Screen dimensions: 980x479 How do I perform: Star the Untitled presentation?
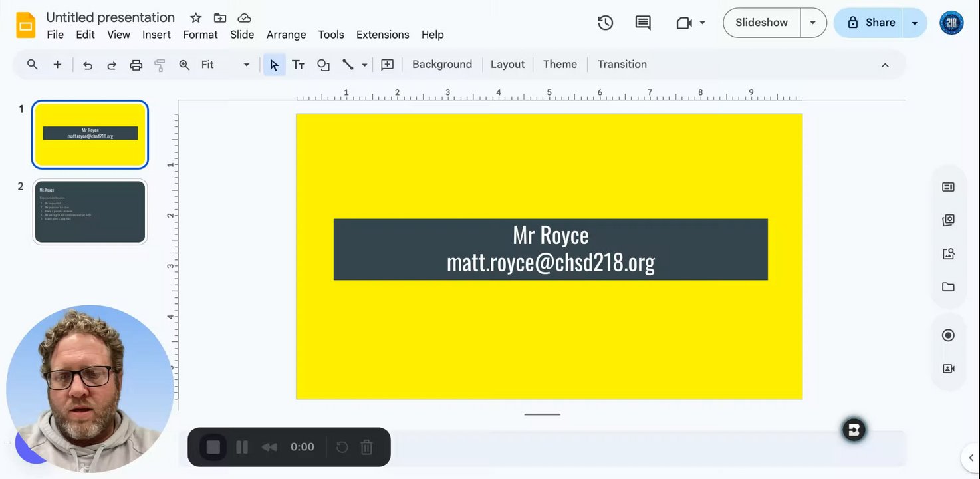[x=195, y=18]
